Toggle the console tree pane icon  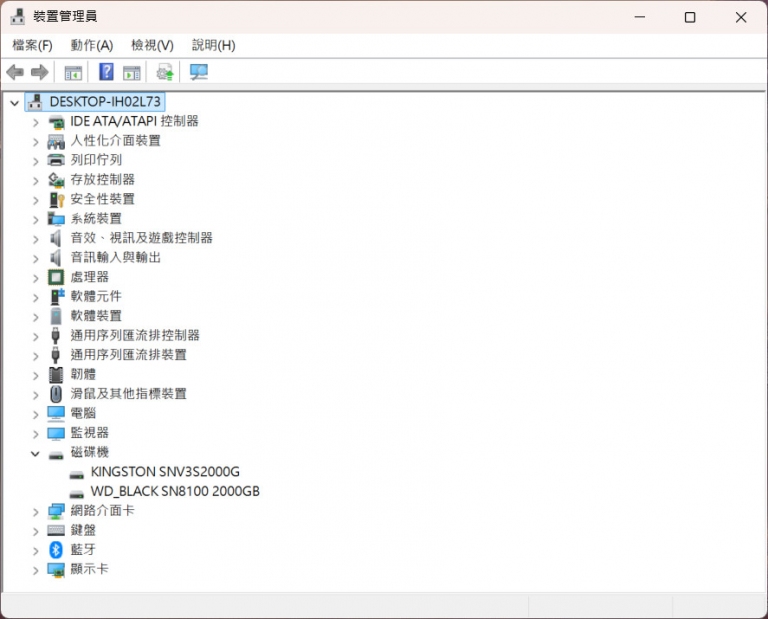point(73,73)
